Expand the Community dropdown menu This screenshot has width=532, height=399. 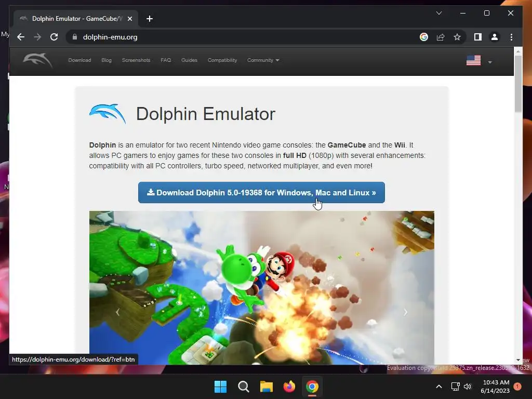(x=263, y=60)
